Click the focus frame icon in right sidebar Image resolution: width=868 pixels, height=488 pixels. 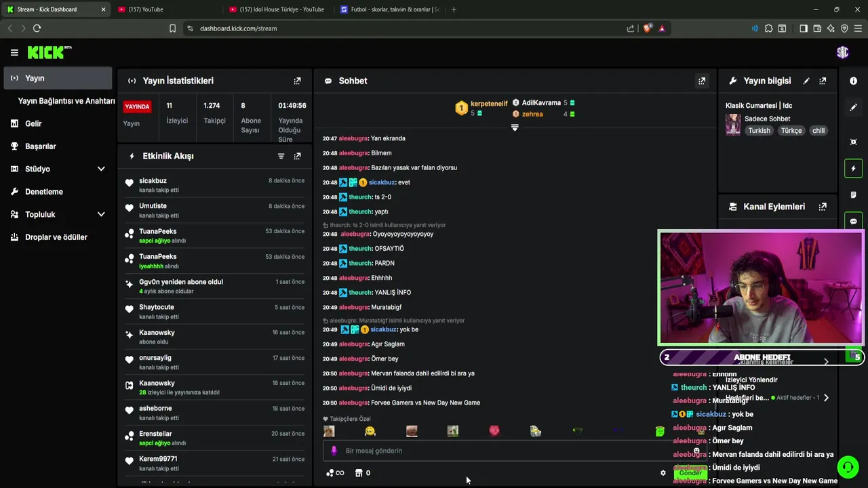(x=853, y=142)
